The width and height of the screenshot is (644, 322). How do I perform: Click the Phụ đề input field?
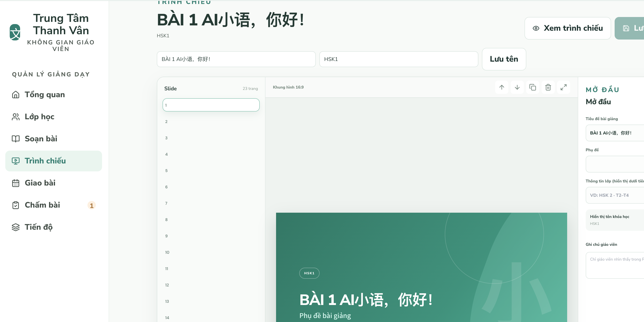point(615,164)
